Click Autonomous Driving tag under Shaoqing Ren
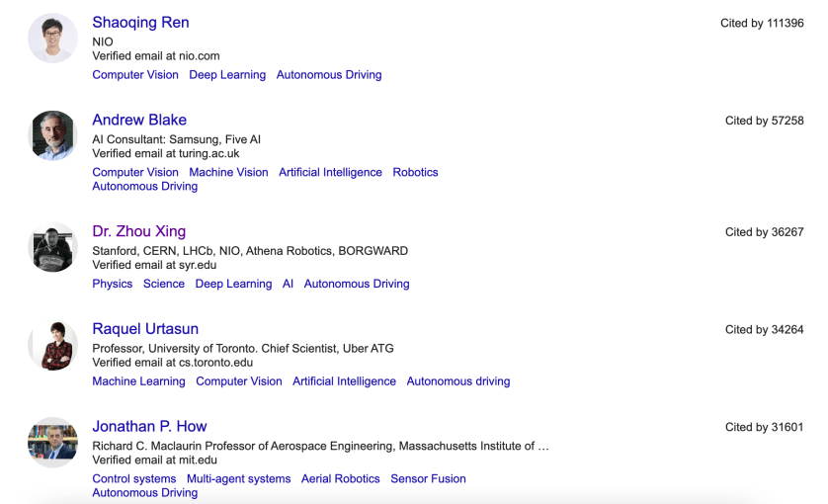The image size is (828, 504). (x=329, y=75)
